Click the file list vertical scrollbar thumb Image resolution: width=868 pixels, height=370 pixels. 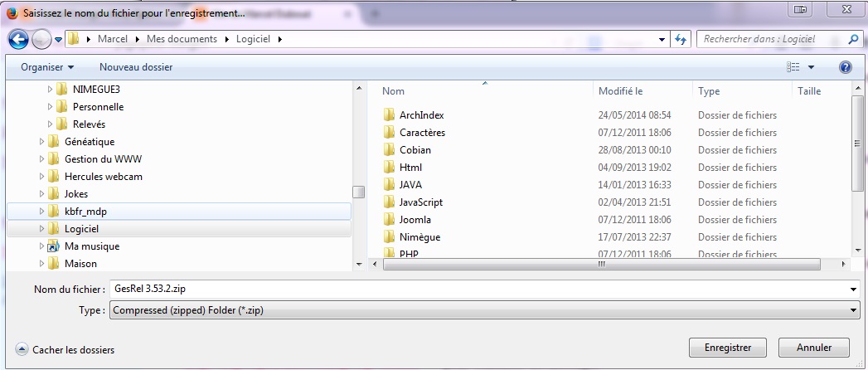pyautogui.click(x=857, y=143)
